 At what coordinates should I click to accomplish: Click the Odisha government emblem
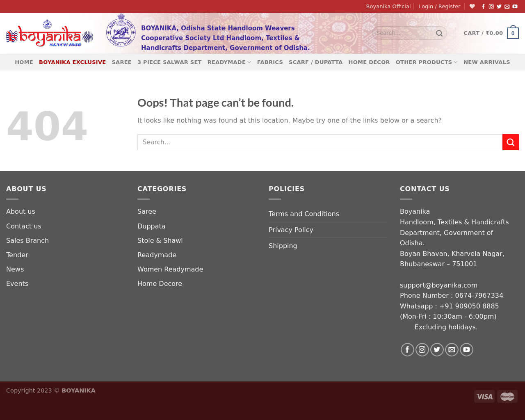click(121, 30)
